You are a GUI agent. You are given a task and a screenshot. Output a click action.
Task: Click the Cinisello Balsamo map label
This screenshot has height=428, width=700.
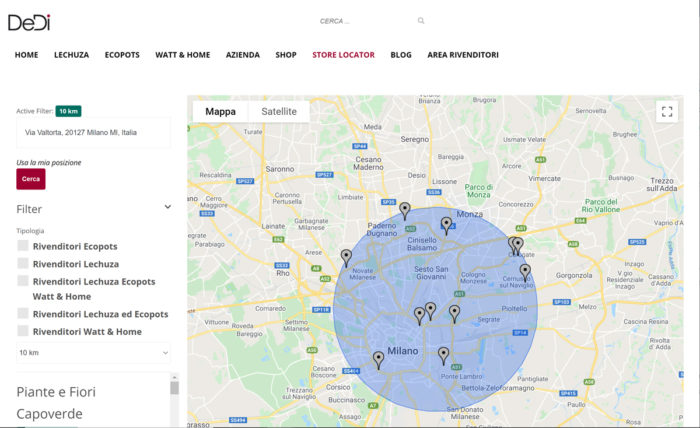coord(422,244)
